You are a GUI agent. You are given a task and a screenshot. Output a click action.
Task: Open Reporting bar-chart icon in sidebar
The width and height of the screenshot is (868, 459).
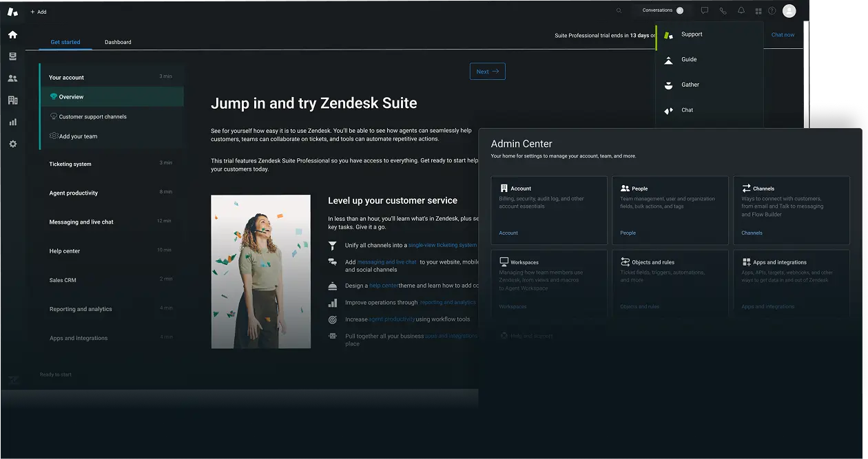point(12,122)
